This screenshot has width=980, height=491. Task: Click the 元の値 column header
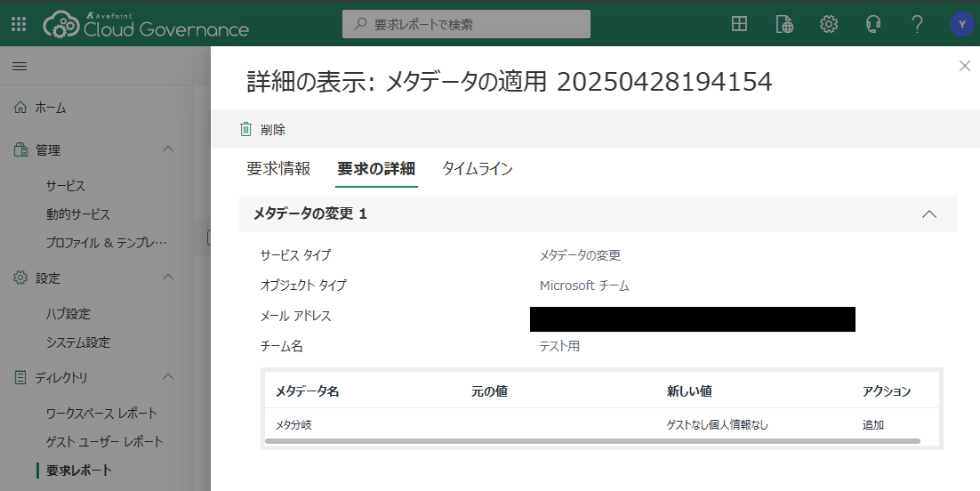(x=489, y=391)
